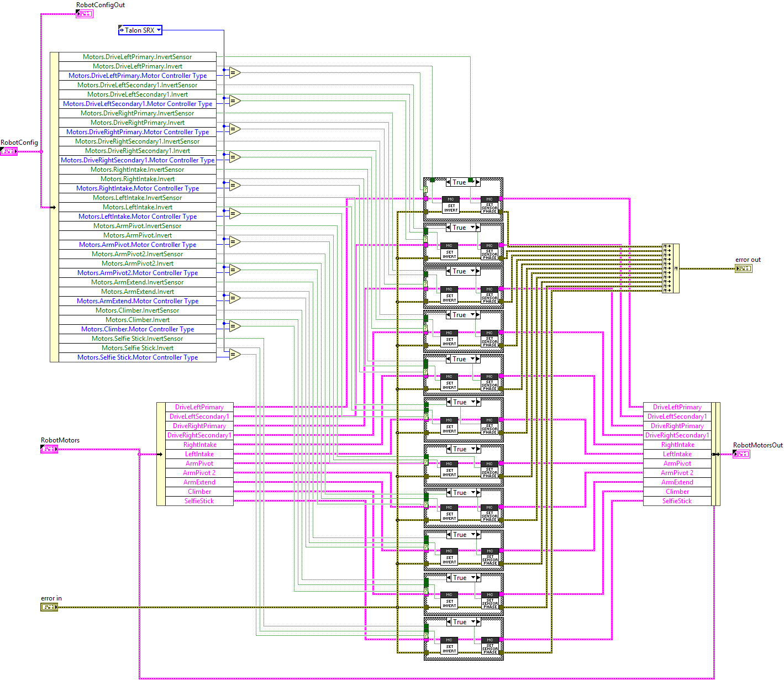Select the RobotMotorsOut indicator terminal
The image size is (784, 680).
pyautogui.click(x=741, y=454)
